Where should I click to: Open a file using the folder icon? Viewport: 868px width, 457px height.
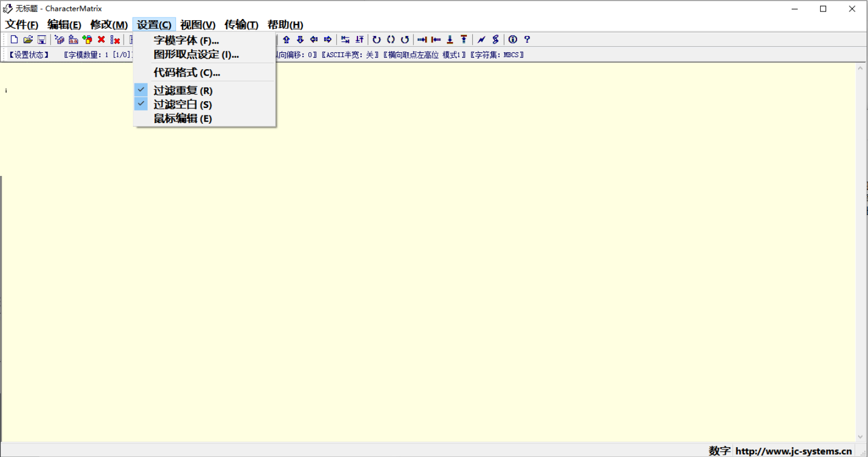pyautogui.click(x=28, y=39)
